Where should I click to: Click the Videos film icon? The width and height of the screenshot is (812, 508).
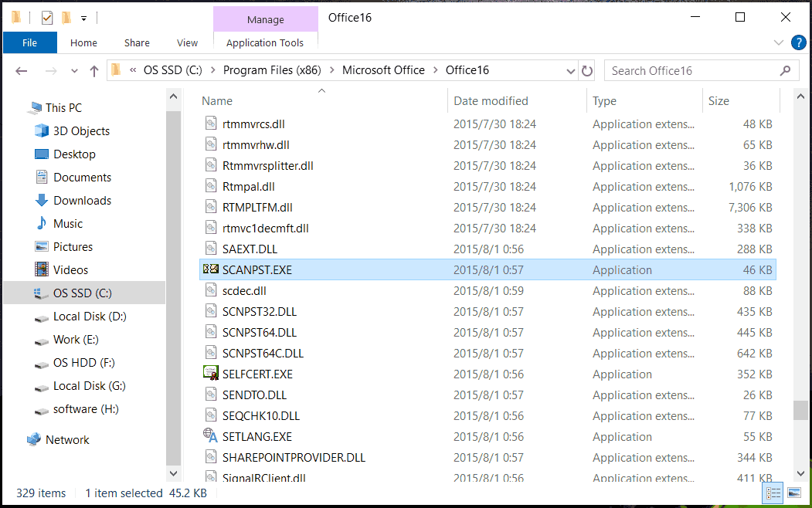[x=42, y=269]
